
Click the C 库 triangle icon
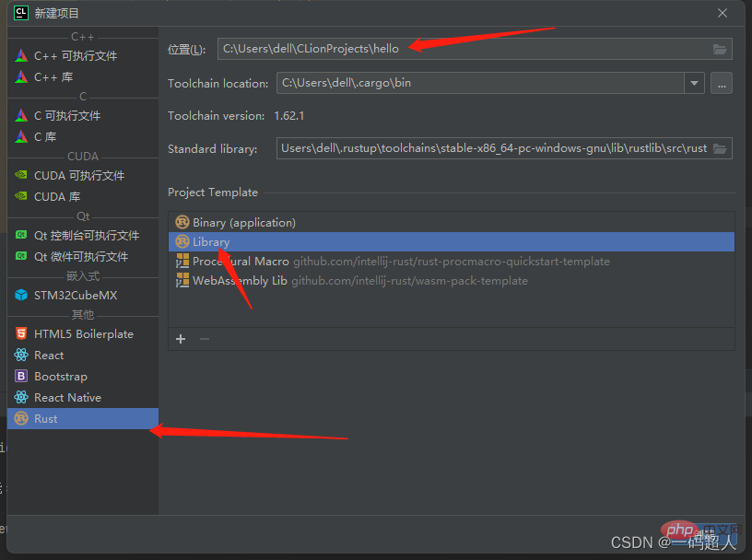[x=21, y=136]
